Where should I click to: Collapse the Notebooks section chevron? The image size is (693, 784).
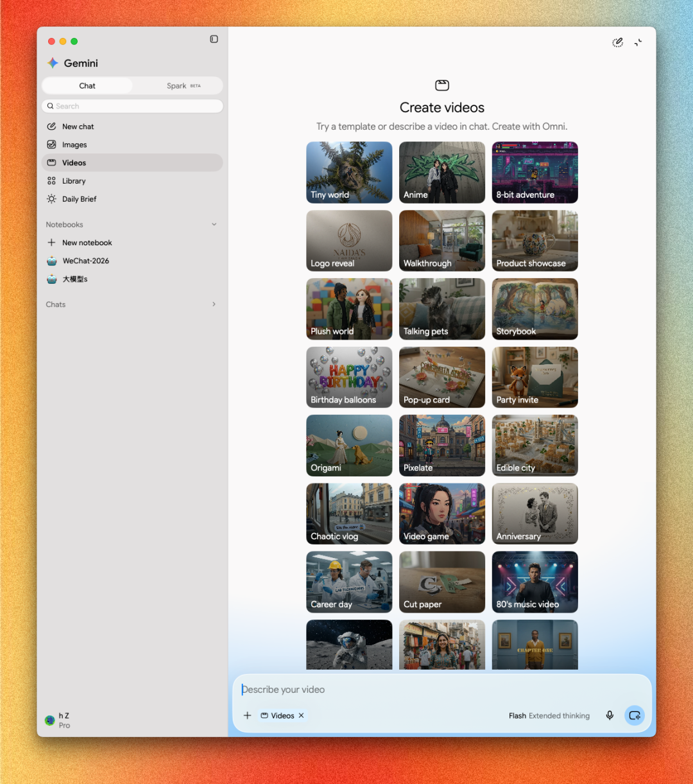pos(214,225)
